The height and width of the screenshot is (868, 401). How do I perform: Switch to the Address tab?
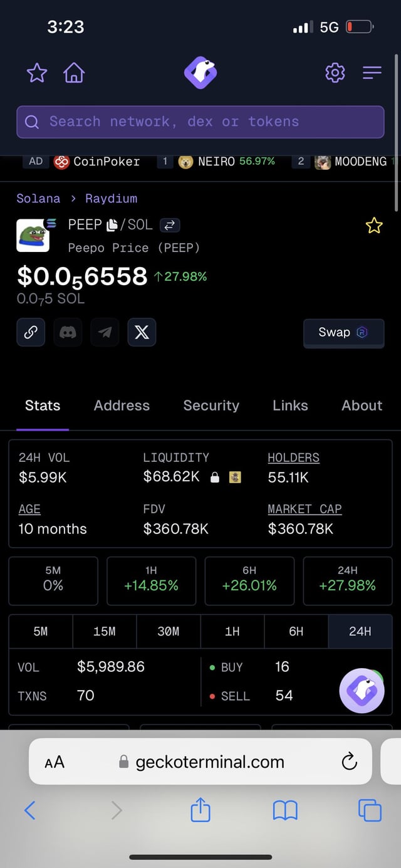click(122, 405)
